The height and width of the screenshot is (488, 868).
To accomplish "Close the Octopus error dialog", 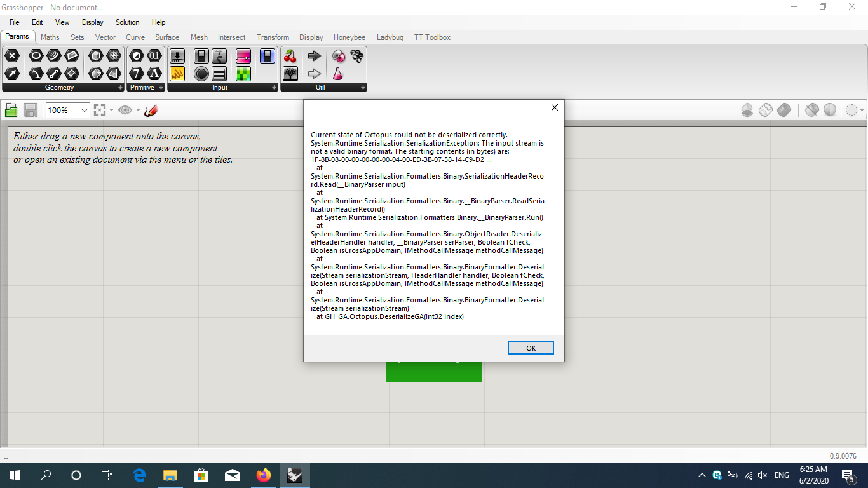I will click(x=554, y=107).
